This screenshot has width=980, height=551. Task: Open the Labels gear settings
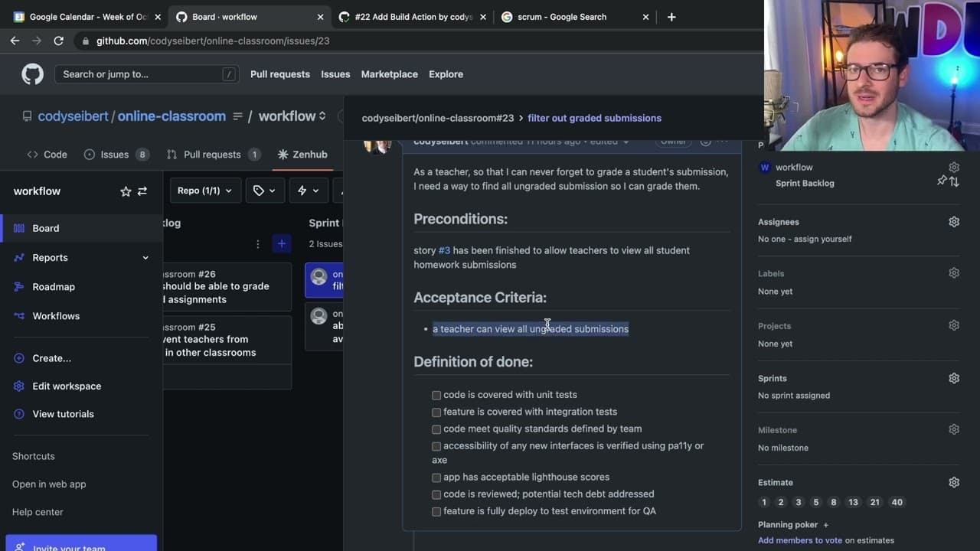tap(954, 273)
